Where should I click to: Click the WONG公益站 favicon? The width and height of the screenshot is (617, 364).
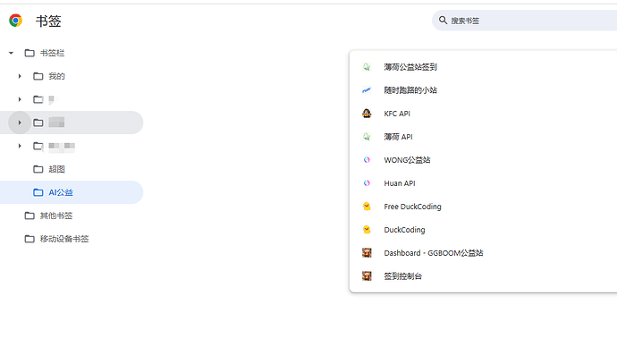[x=367, y=160]
